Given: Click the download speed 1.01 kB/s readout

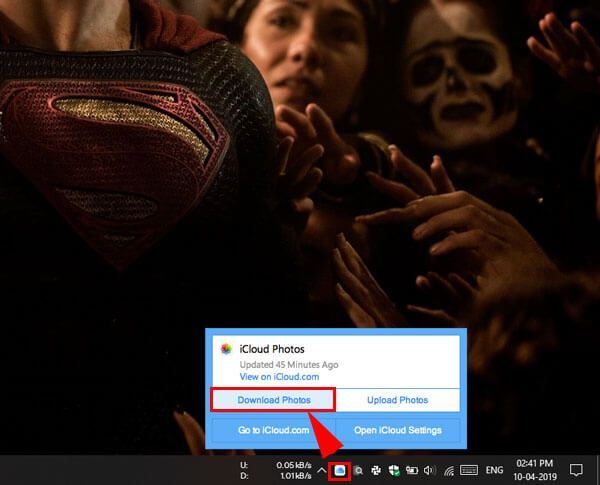Looking at the screenshot, I should [296, 476].
